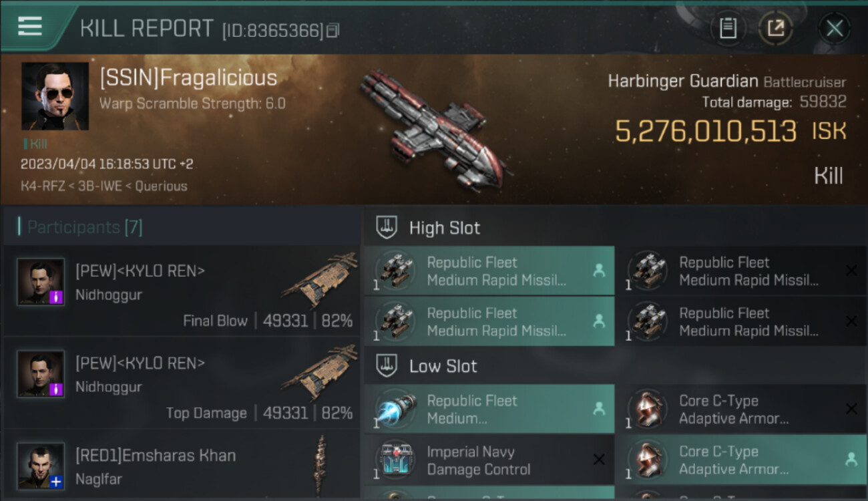Screen dimensions: 868x501
Task: Open the hamburger main menu
Action: (x=30, y=26)
